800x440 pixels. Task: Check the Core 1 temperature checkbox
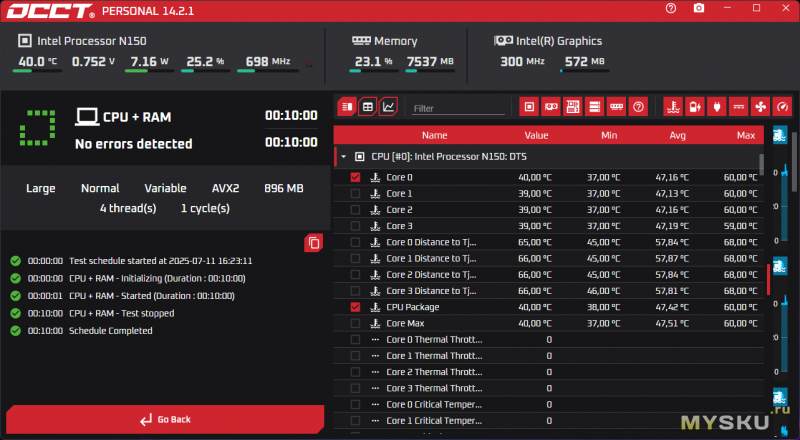tap(356, 193)
